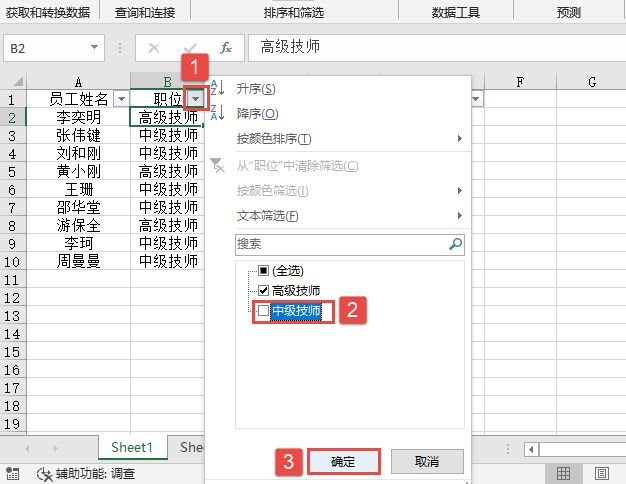Switch to normal view in status bar
626x484 pixels.
(563, 473)
